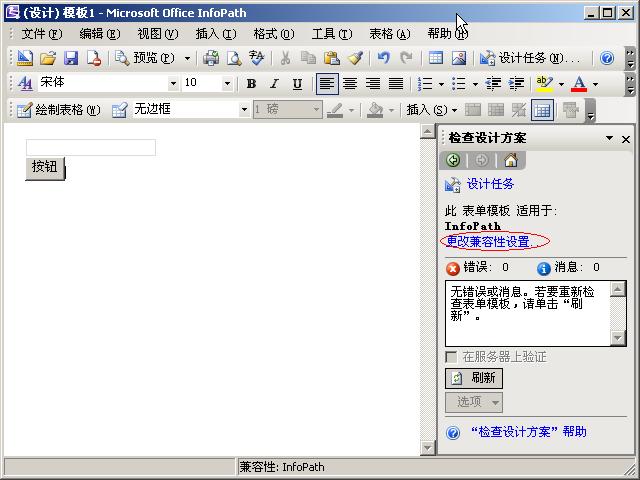Expand the font color dropdown arrow

tap(596, 84)
